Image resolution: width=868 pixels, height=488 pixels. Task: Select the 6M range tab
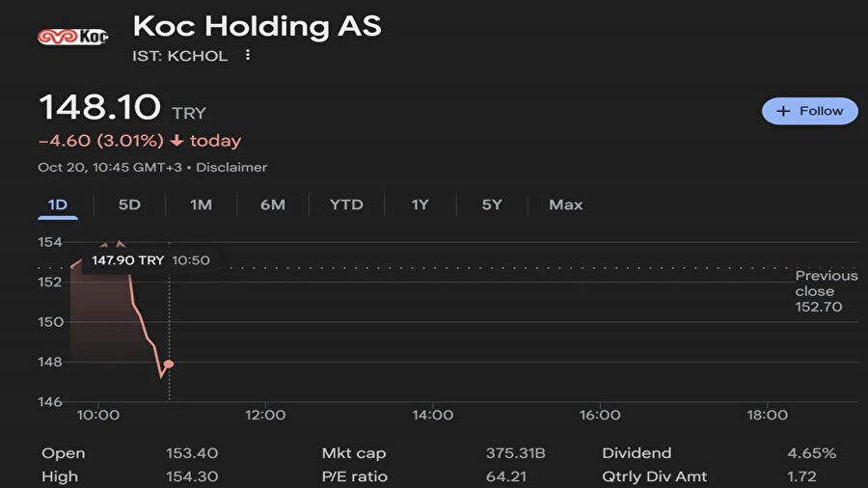coord(273,204)
